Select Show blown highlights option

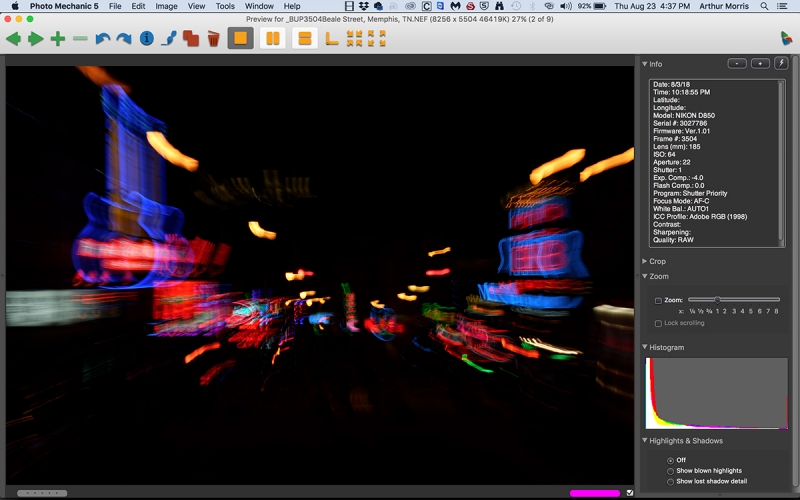pos(670,471)
